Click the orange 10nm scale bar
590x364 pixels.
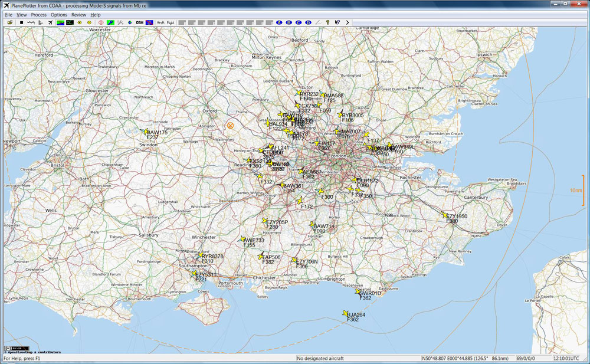[x=582, y=191]
